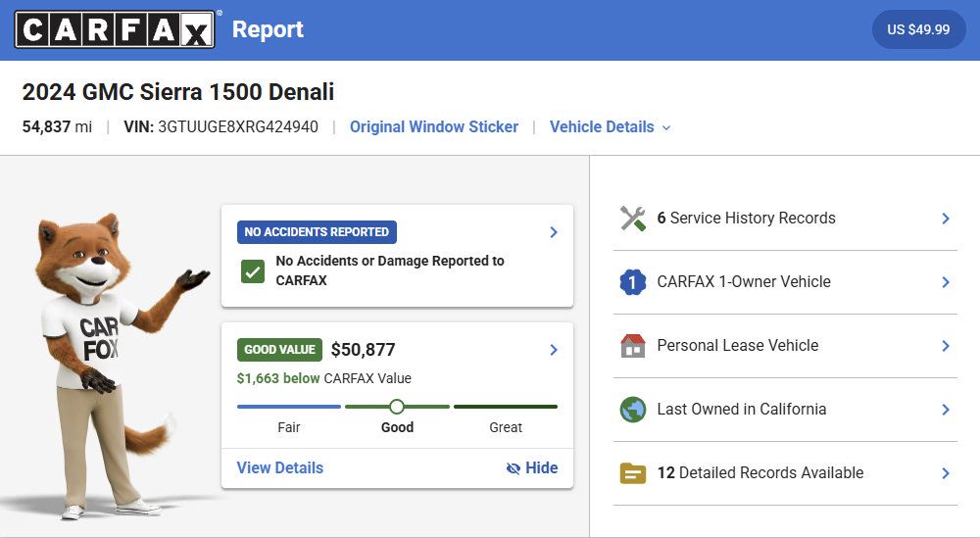
Task: Click the $1,663 below CARFAX Value text
Action: tap(323, 378)
